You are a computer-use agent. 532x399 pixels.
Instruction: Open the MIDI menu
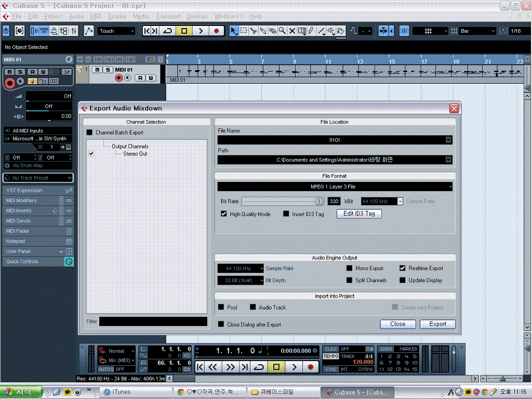(96, 16)
